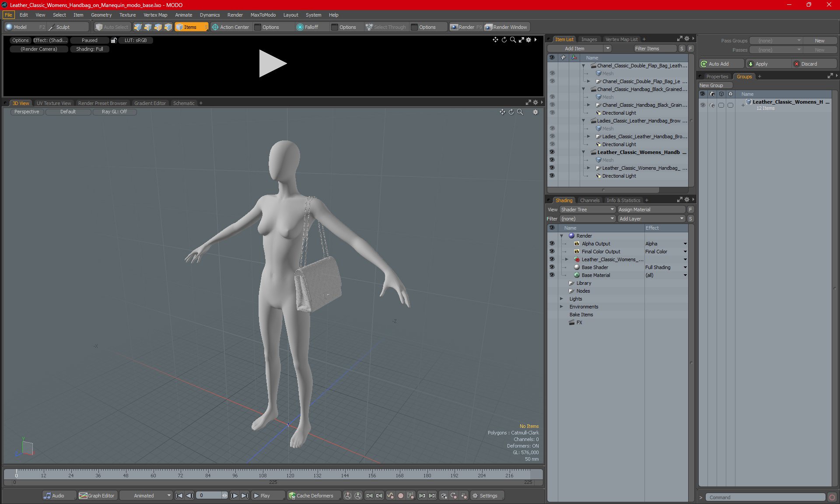Switch to UV Texture View tab
Image resolution: width=840 pixels, height=504 pixels.
(x=54, y=103)
